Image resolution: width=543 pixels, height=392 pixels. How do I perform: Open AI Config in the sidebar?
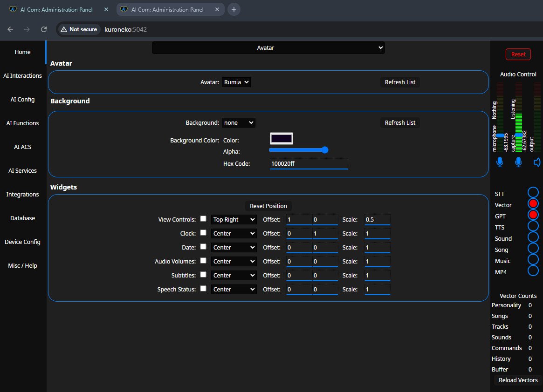click(x=22, y=99)
